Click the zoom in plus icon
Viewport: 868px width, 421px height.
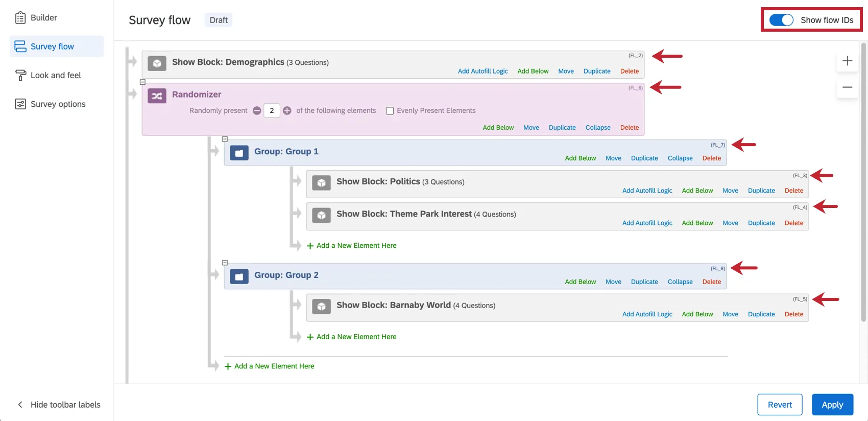point(847,61)
